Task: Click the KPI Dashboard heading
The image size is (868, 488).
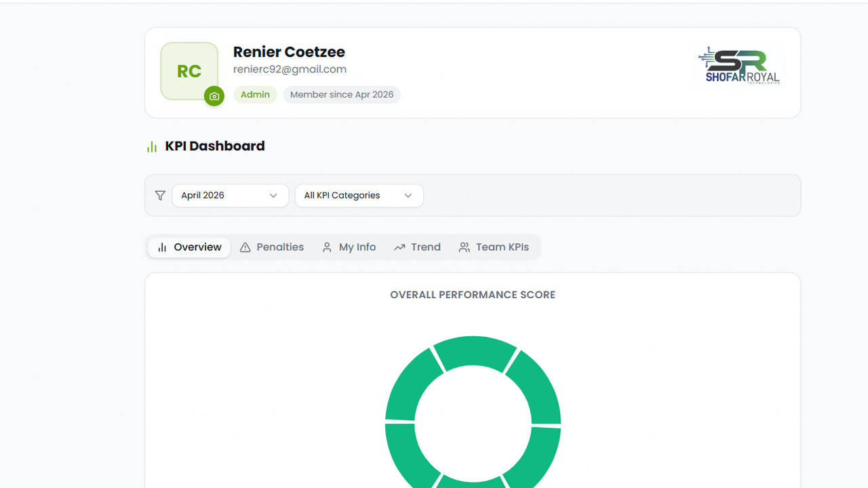Action: tap(215, 146)
